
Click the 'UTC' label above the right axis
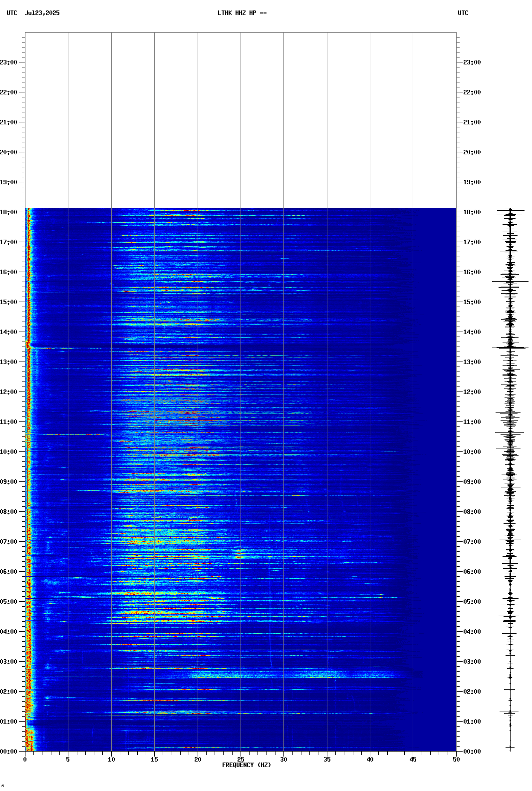click(x=463, y=13)
